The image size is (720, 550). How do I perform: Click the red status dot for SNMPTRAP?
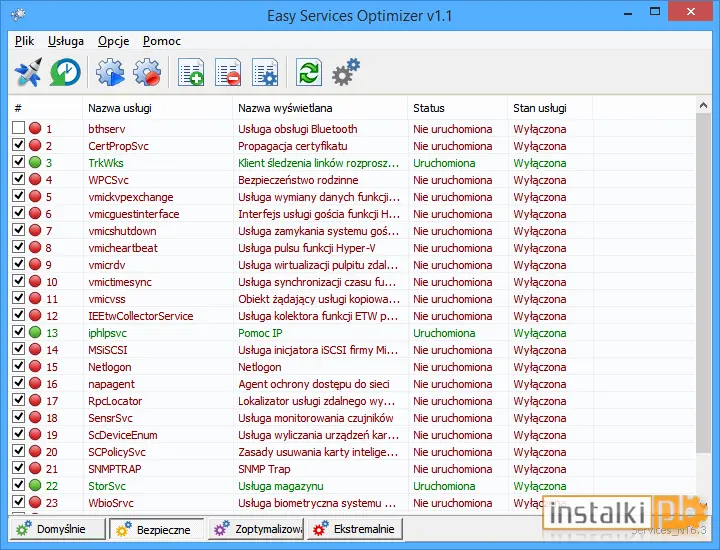tap(35, 468)
